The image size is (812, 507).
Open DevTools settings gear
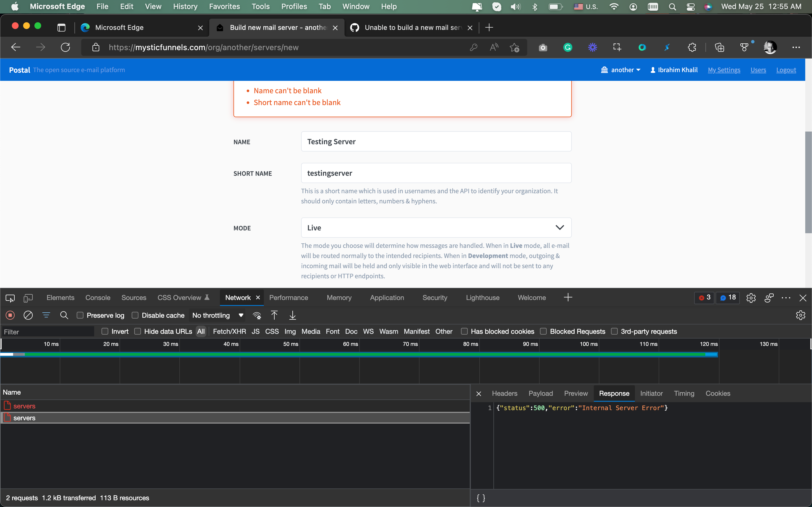pyautogui.click(x=751, y=298)
